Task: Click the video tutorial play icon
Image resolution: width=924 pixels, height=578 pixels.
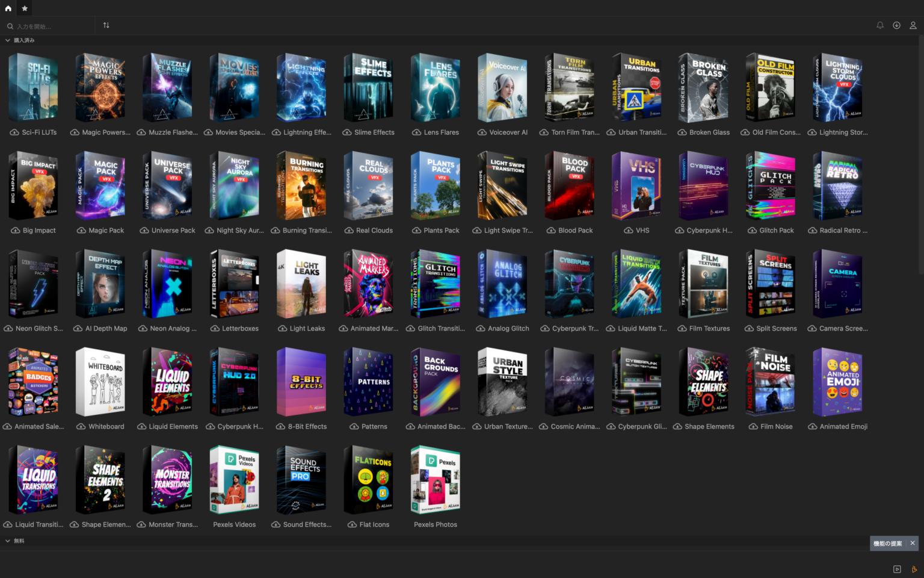Action: tap(897, 569)
